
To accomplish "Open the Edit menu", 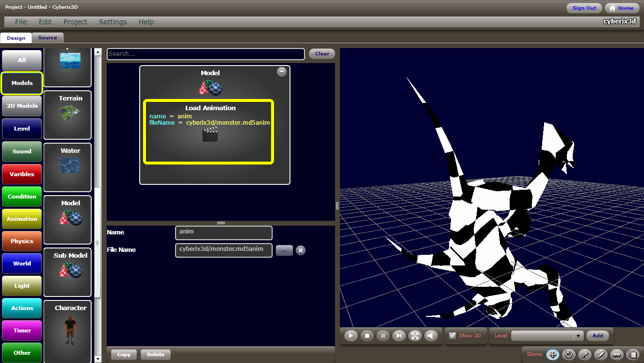I will (45, 22).
